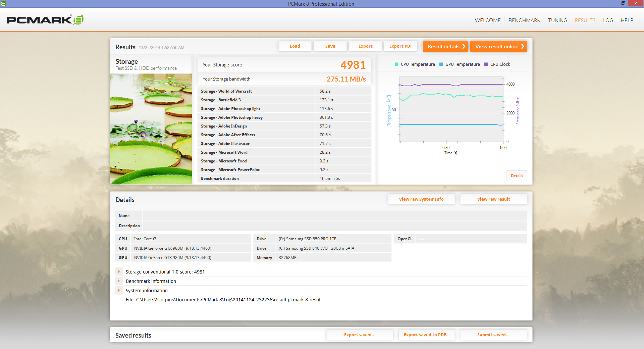Select the Adobe After Effects row
The width and height of the screenshot is (644, 349).
pyautogui.click(x=284, y=135)
